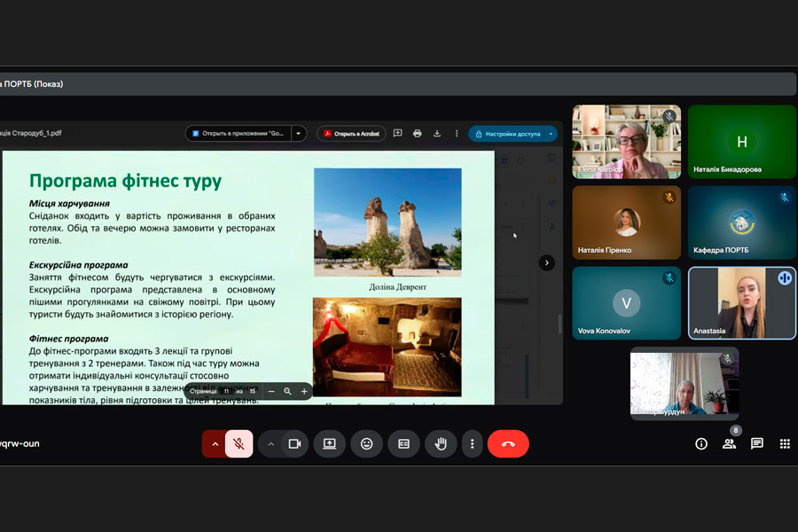Click the "Открыть в Acrobat" button

tap(351, 134)
